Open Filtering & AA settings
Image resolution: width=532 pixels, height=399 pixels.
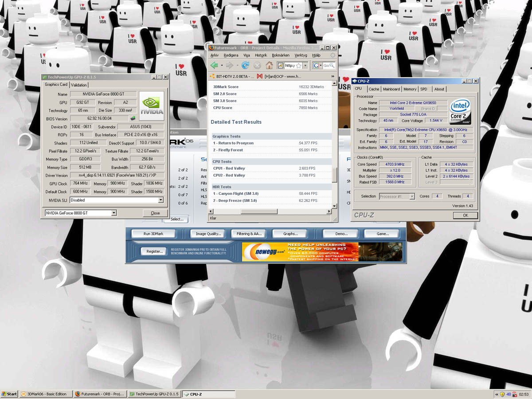point(249,234)
